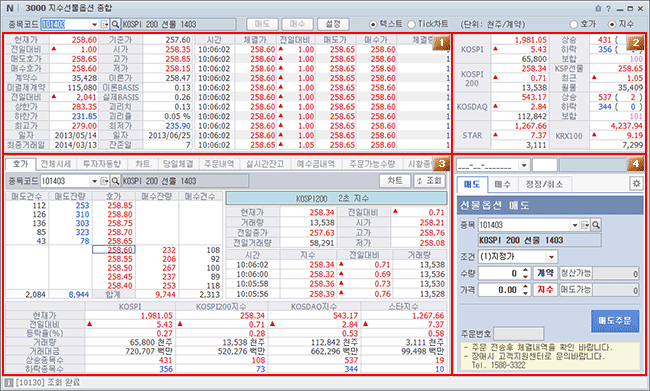The image size is (650, 391).
Task: Click the blue 매도주문 button
Action: pyautogui.click(x=615, y=321)
